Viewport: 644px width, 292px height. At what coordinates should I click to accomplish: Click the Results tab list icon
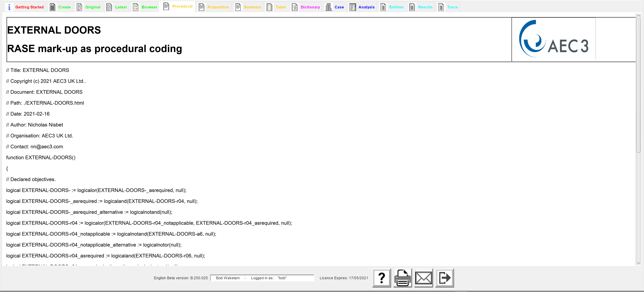412,7
